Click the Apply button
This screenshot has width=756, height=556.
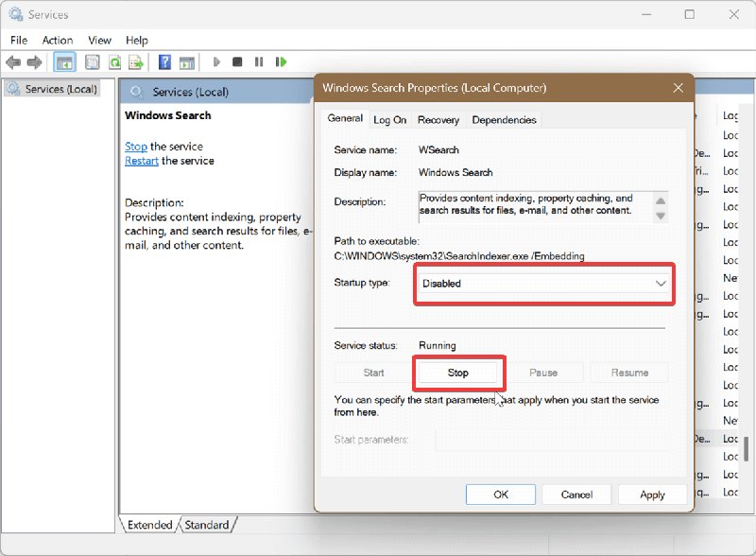[x=652, y=495]
